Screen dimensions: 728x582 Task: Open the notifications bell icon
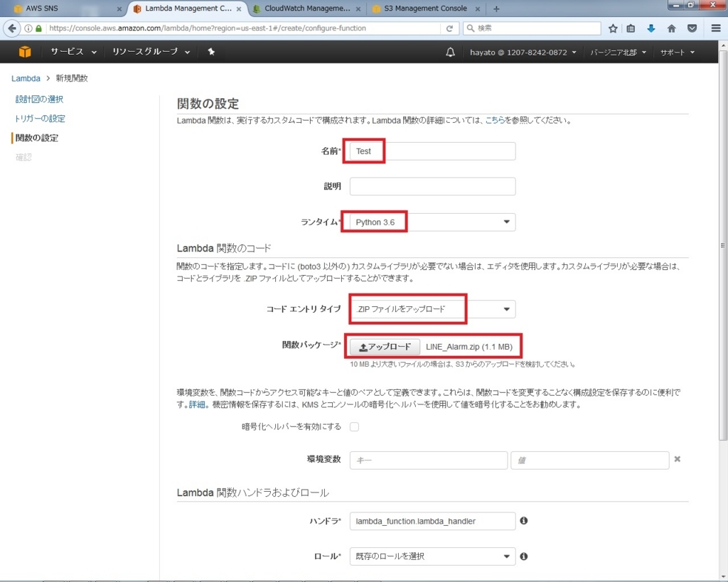pyautogui.click(x=450, y=52)
